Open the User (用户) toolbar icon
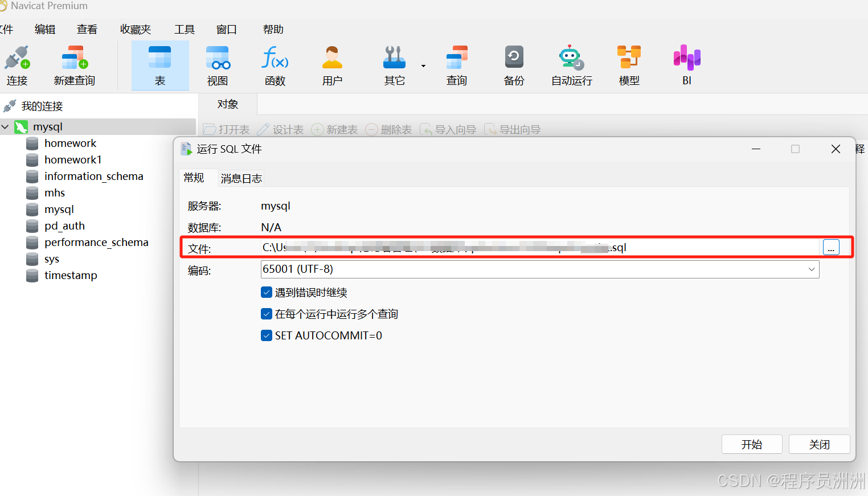The width and height of the screenshot is (868, 496). pos(332,58)
